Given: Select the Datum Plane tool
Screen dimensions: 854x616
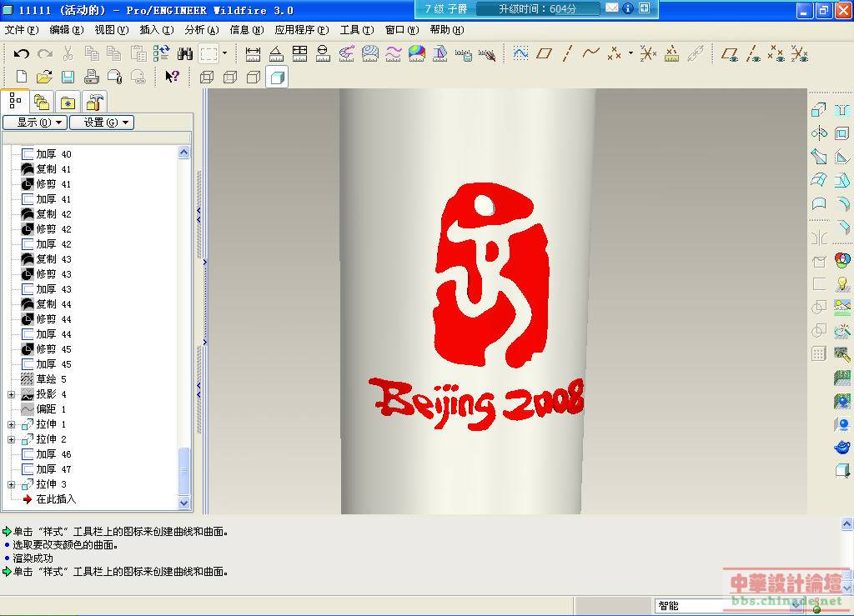Looking at the screenshot, I should 544,53.
